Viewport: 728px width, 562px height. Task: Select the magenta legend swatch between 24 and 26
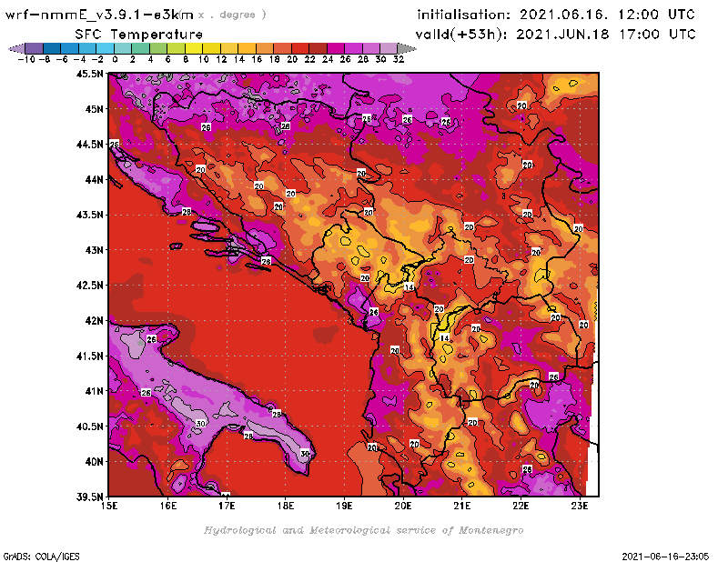pos(336,48)
